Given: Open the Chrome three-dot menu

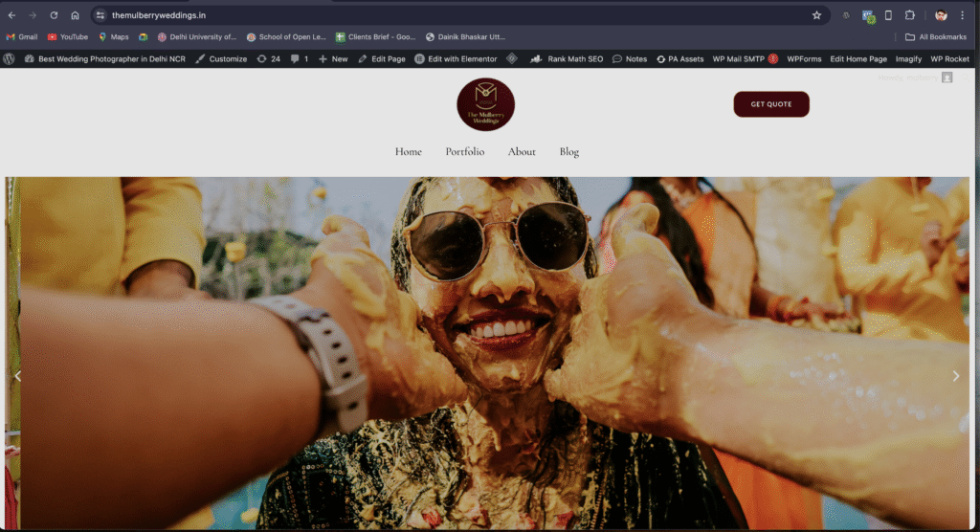Looking at the screenshot, I should point(962,15).
